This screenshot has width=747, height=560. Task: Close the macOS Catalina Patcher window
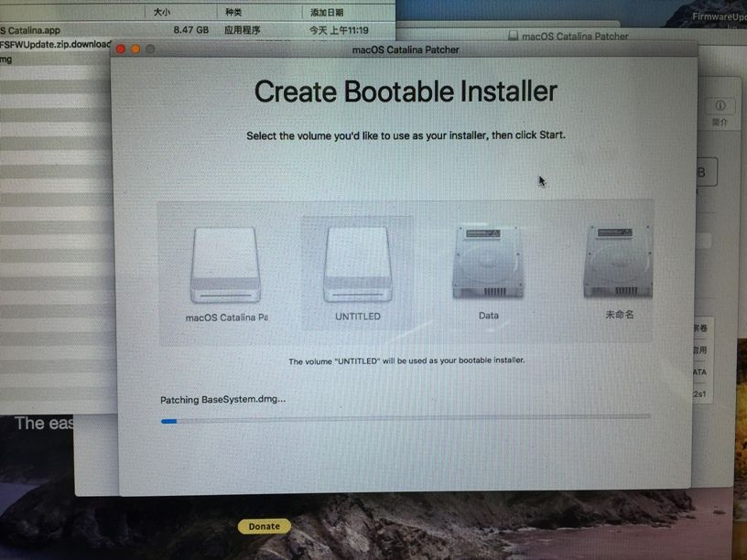pos(121,49)
